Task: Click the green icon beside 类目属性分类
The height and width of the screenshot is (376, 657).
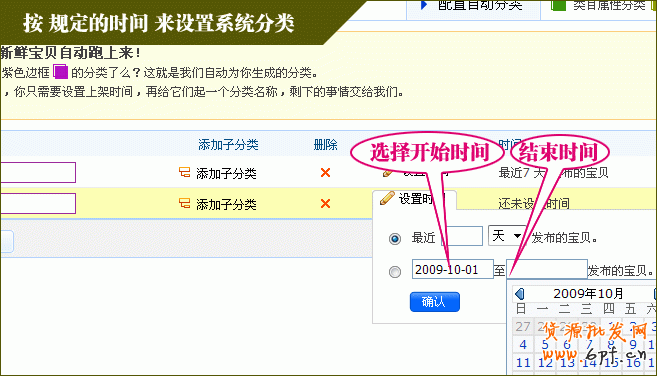Action: coord(559,5)
